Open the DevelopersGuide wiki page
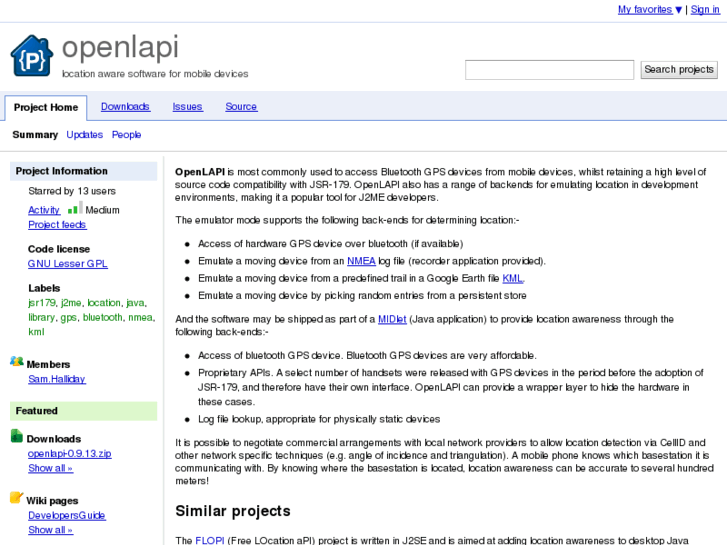Viewport: 727px width, 545px height. [x=67, y=515]
